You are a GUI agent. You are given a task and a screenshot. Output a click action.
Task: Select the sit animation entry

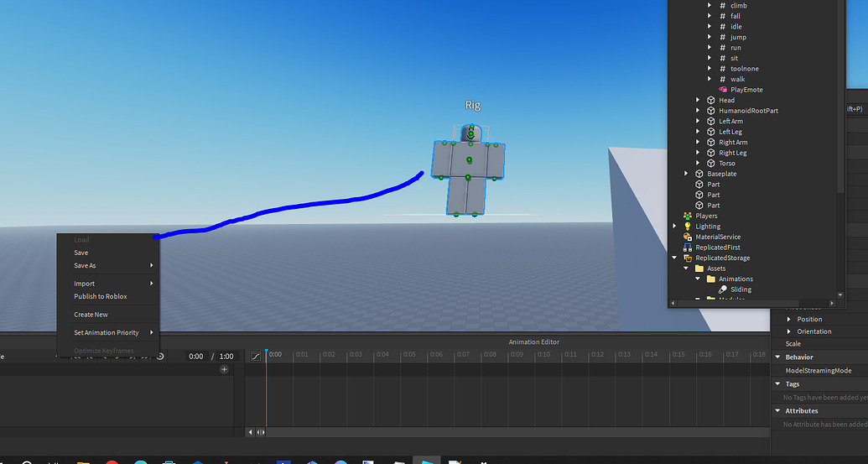734,58
